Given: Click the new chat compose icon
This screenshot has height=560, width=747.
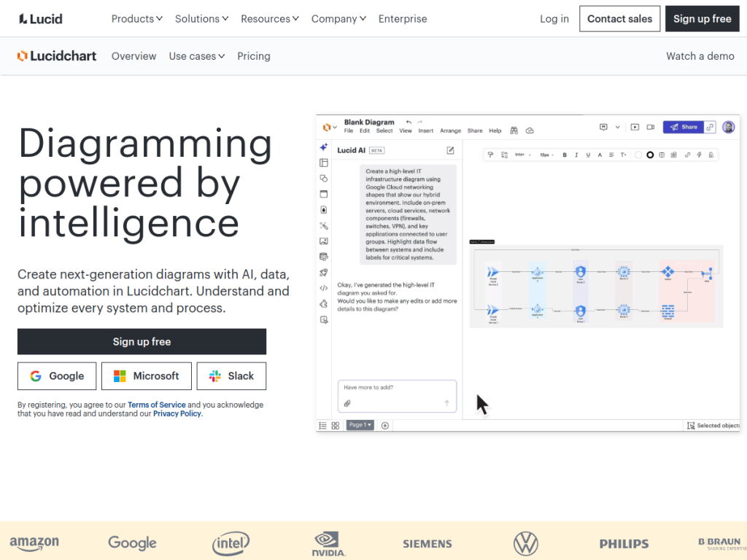Looking at the screenshot, I should pos(450,150).
